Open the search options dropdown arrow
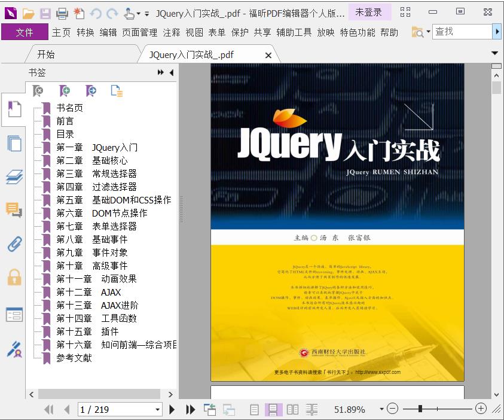The height and width of the screenshot is (420, 504). [x=428, y=32]
